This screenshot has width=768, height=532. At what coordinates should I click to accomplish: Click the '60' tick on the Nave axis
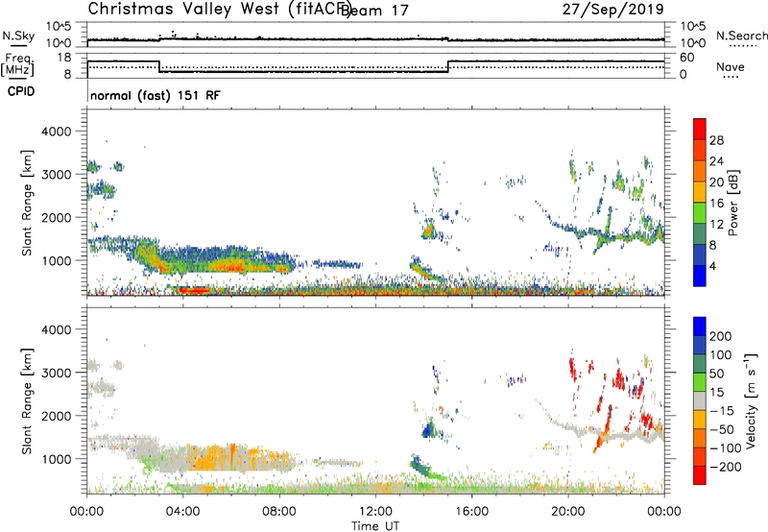coord(687,58)
